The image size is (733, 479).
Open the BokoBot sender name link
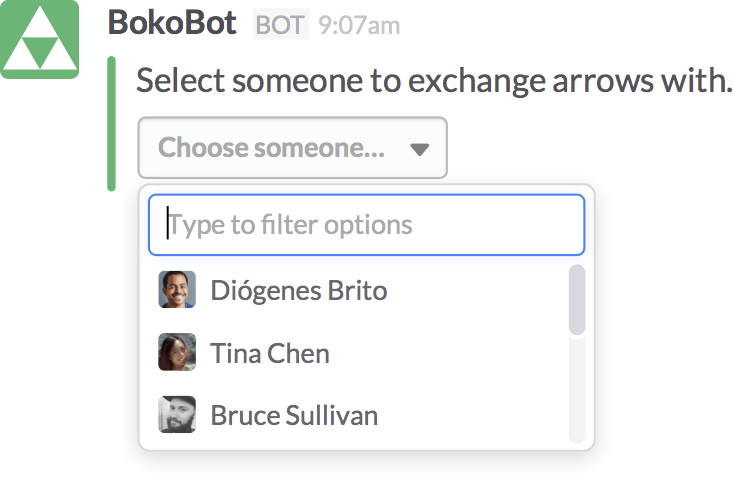172,24
